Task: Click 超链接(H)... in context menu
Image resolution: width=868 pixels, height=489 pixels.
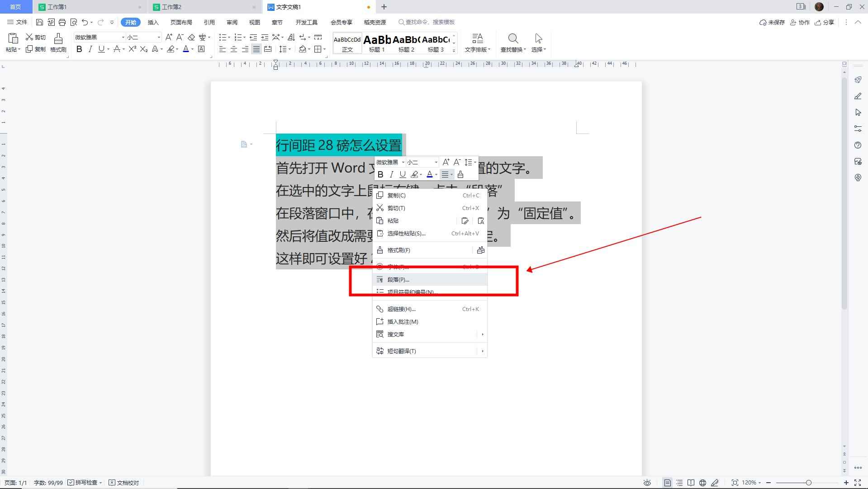Action: (401, 309)
